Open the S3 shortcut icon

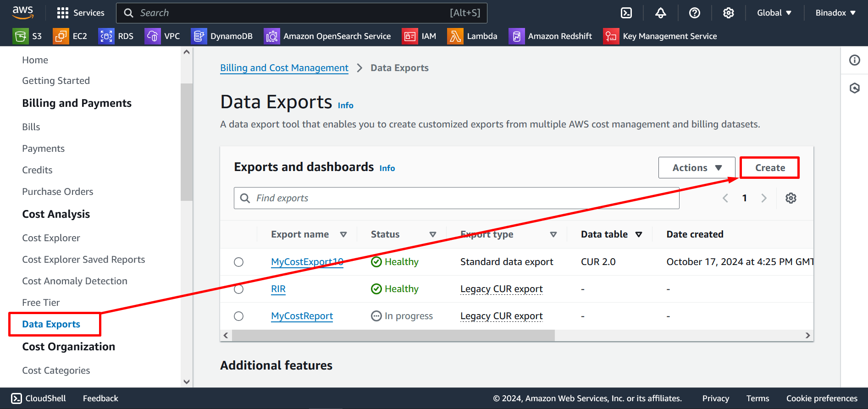pos(21,36)
